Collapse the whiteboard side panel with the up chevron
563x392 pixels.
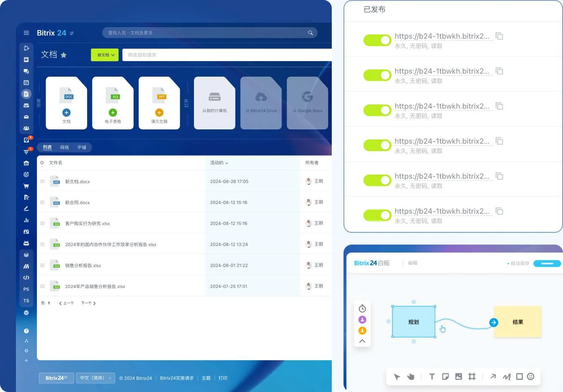pyautogui.click(x=362, y=341)
